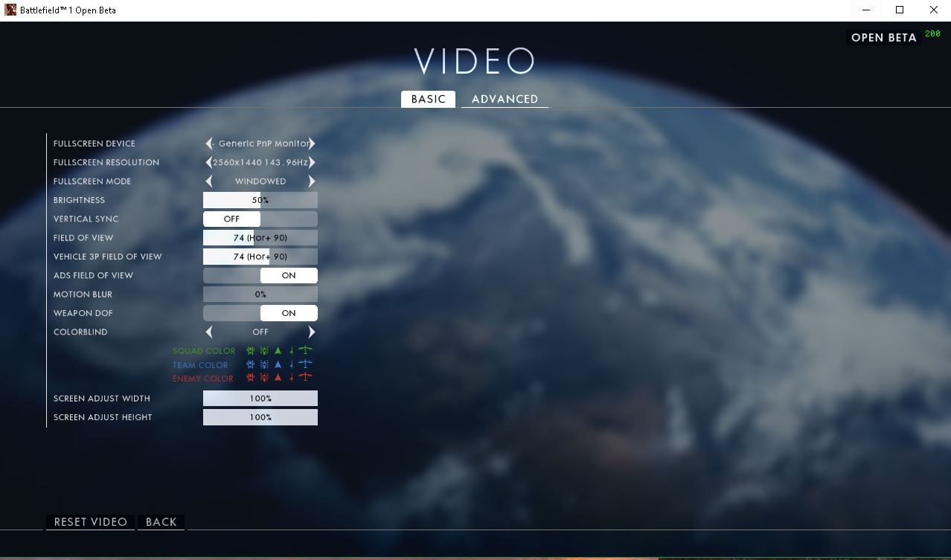This screenshot has height=560, width=951.
Task: Click the green squad color car icon
Action: click(251, 350)
